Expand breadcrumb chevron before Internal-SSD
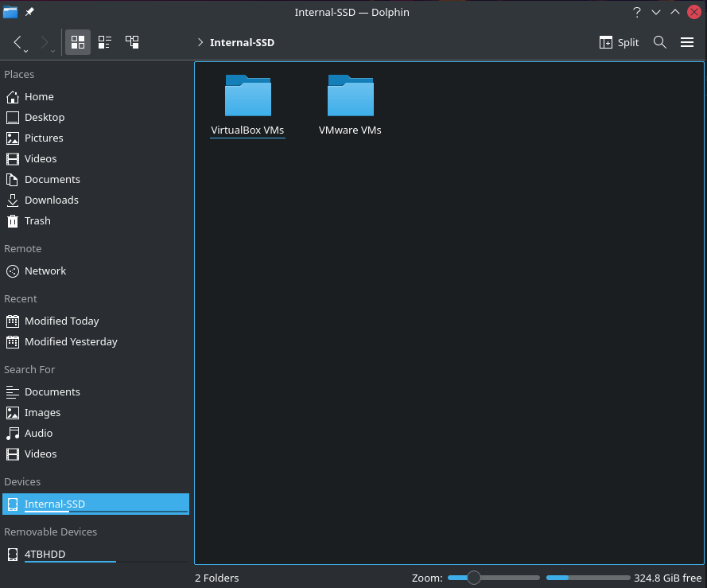The height and width of the screenshot is (588, 707). [200, 42]
